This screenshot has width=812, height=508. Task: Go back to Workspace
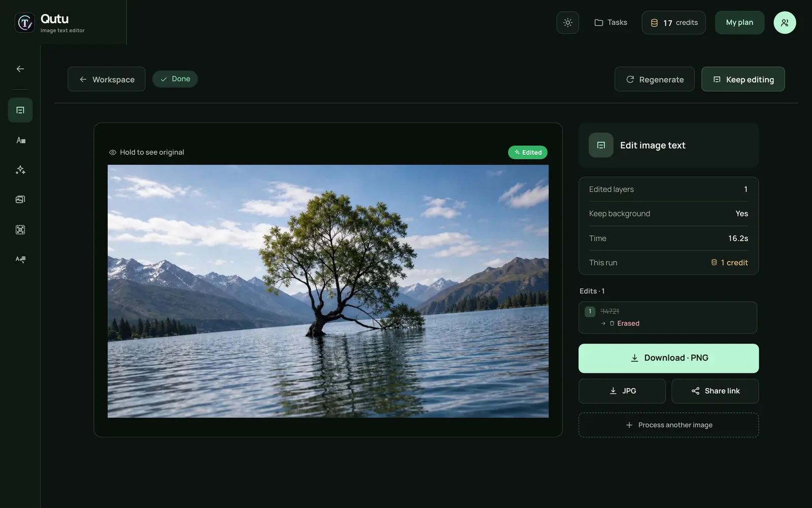point(107,79)
